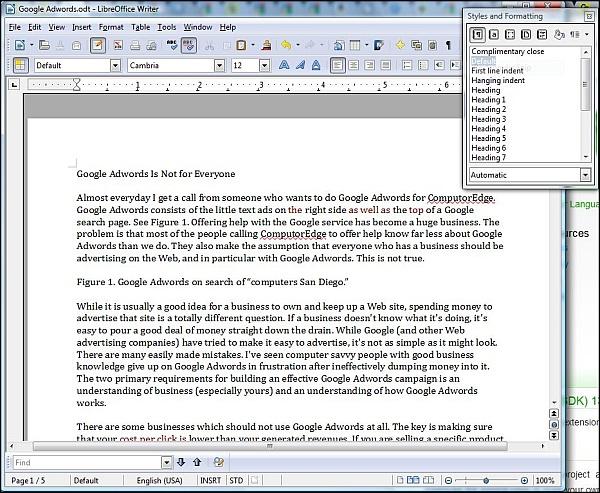This screenshot has width=600, height=493.
Task: Toggle AutoSpellcheck button
Action: [x=189, y=45]
